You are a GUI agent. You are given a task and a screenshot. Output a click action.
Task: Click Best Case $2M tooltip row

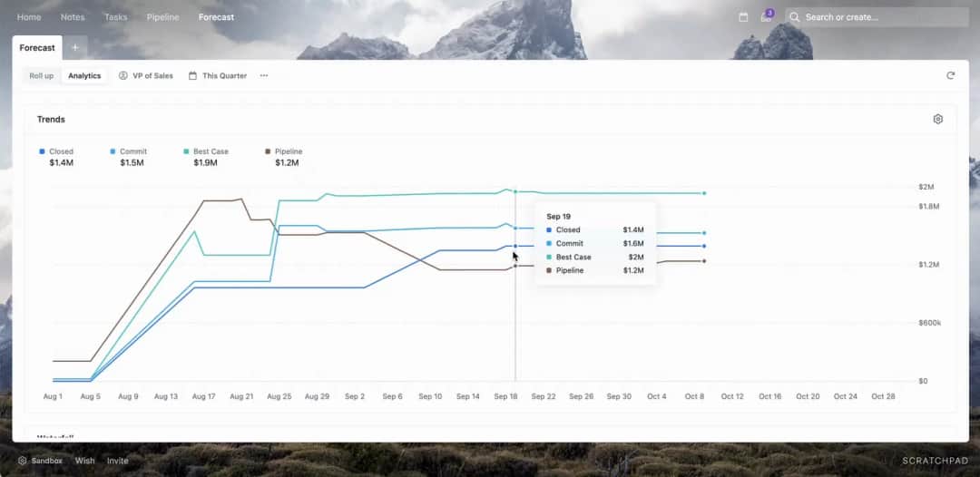595,258
